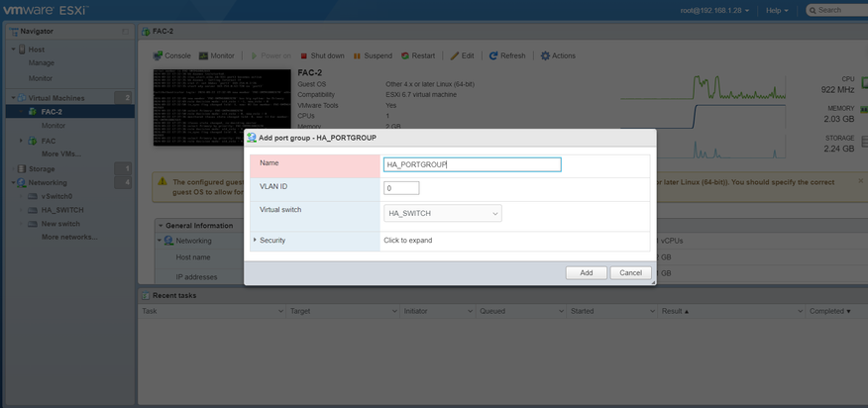Select Manage under Host
Image resolution: width=868 pixels, height=408 pixels.
(42, 63)
